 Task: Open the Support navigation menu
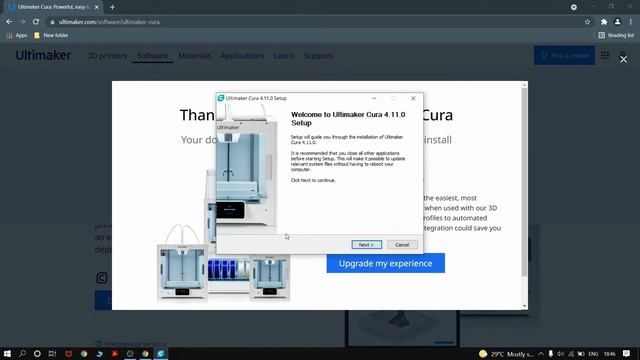(x=318, y=56)
